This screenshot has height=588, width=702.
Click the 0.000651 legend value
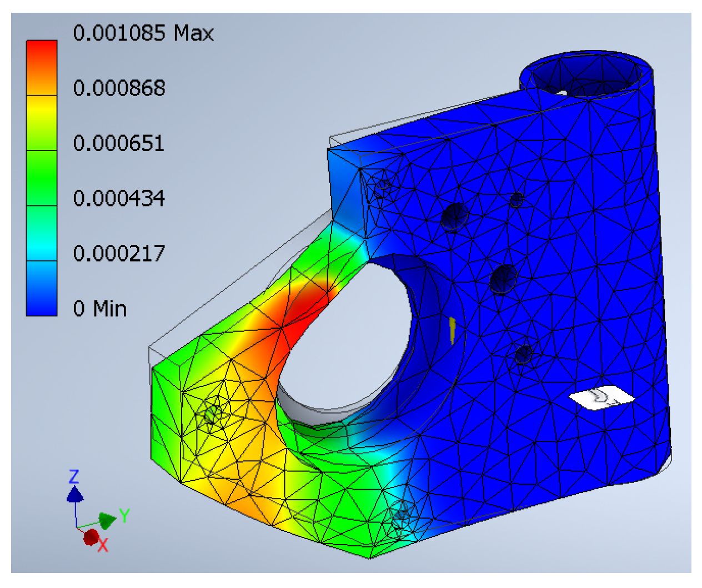[119, 143]
